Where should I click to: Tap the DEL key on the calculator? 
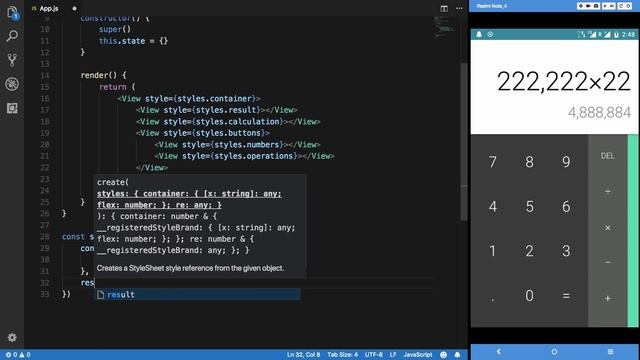tap(607, 156)
